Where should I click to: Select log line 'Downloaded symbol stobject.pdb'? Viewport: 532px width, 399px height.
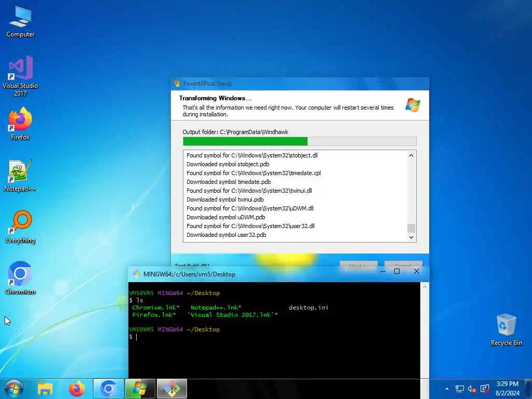coord(228,164)
